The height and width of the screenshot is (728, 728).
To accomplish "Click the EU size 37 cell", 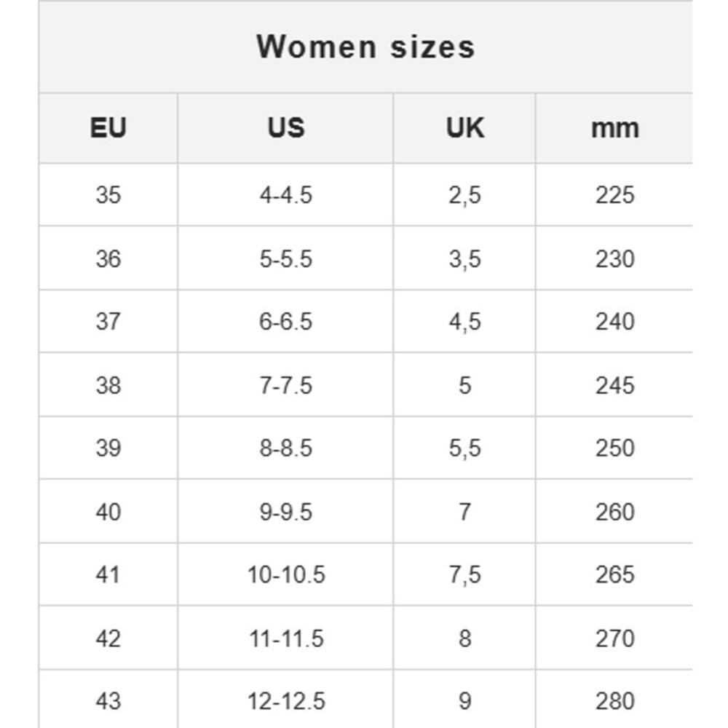I will coord(108,322).
